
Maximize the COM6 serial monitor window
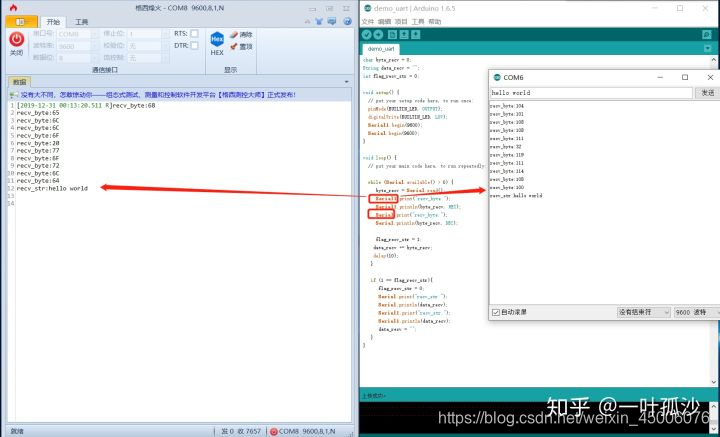685,77
